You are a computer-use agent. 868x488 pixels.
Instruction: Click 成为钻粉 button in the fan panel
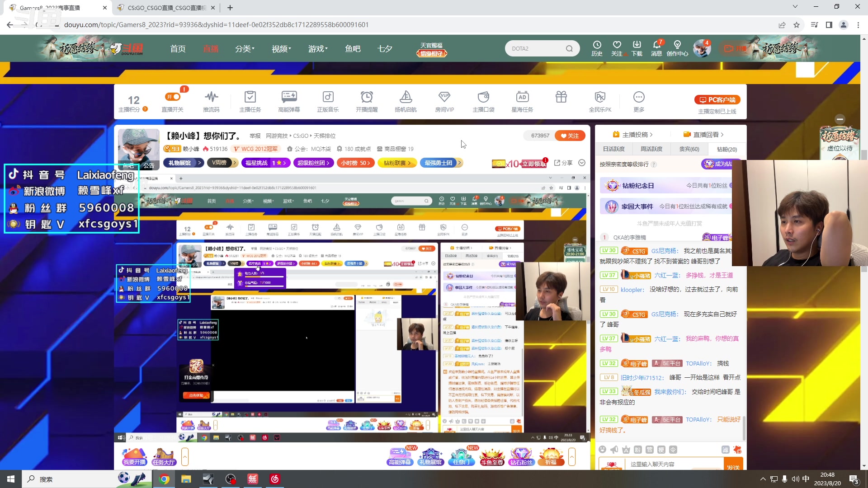click(x=721, y=164)
